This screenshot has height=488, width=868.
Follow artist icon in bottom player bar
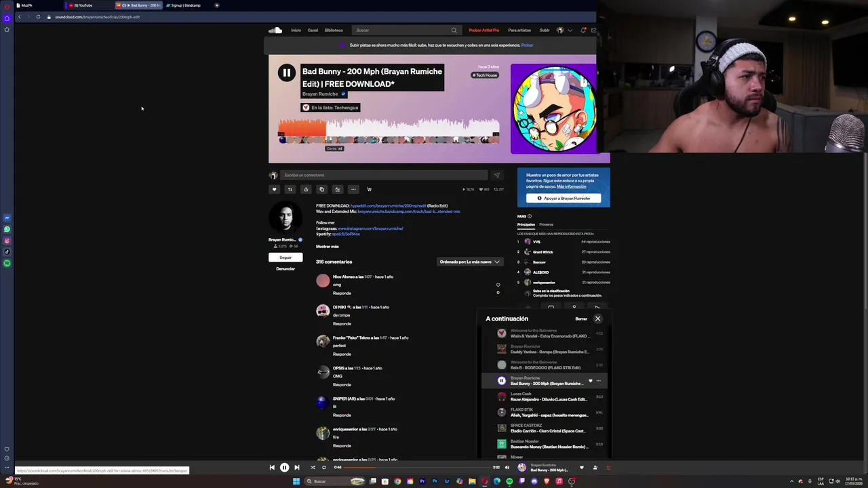coord(595,467)
